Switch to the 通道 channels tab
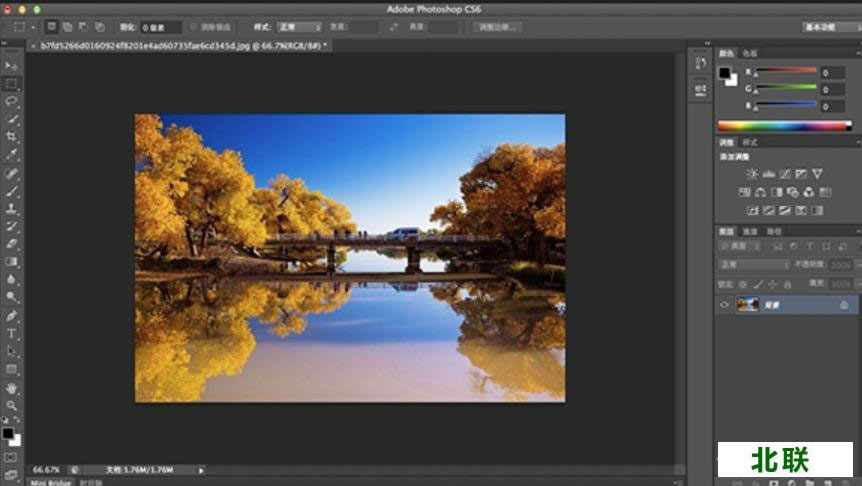 [750, 231]
